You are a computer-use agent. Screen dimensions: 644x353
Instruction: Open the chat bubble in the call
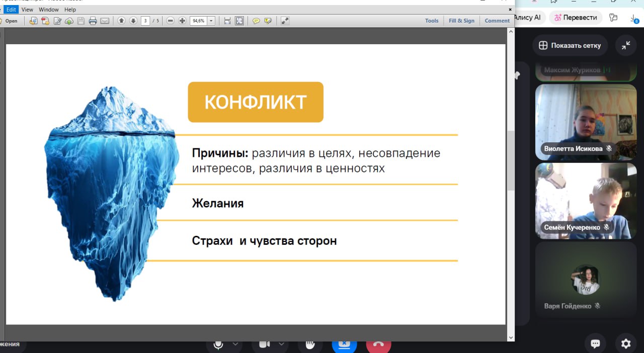pyautogui.click(x=595, y=343)
